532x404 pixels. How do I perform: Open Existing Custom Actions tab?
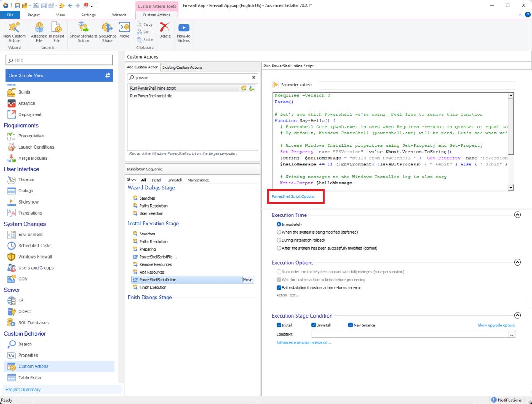182,67
